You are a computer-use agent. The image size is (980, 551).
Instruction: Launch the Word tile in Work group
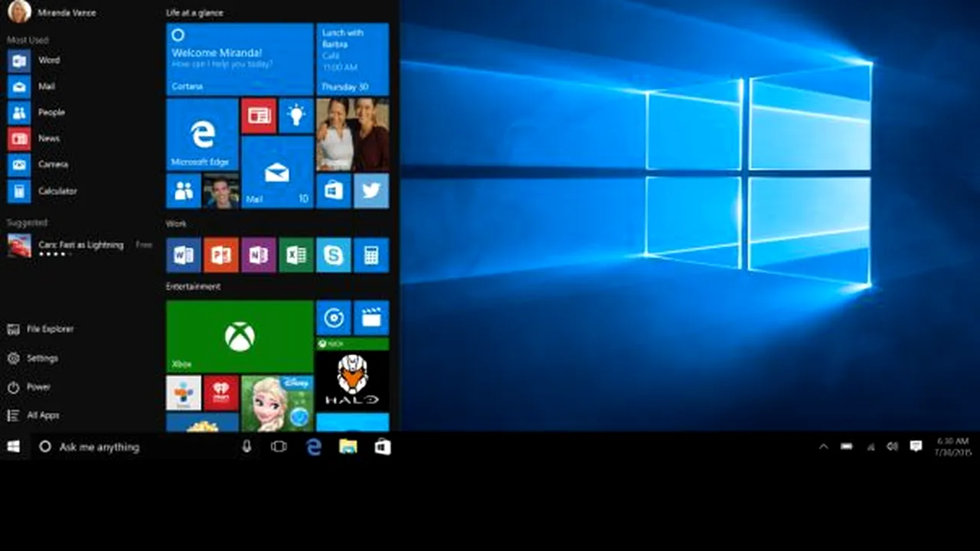pos(184,255)
